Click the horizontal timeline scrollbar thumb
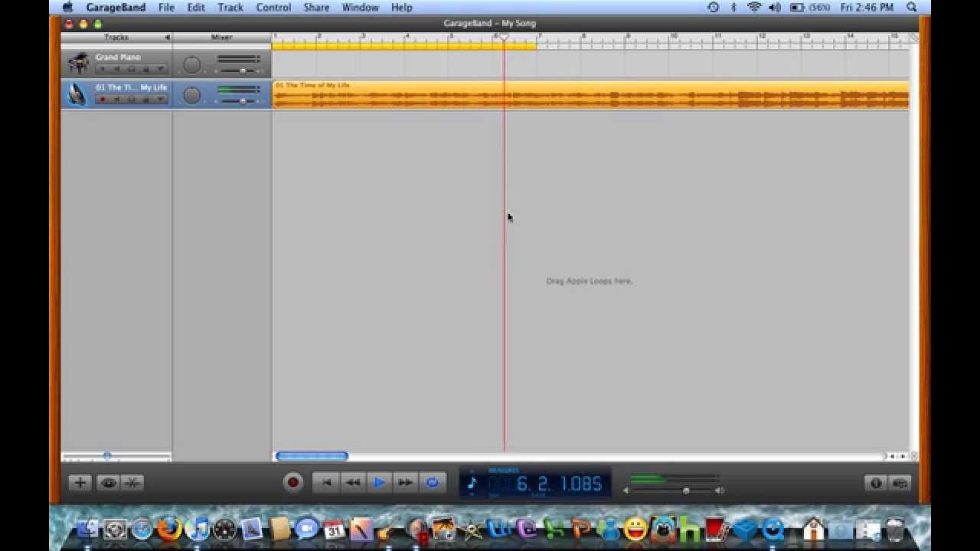This screenshot has height=551, width=980. pyautogui.click(x=312, y=456)
